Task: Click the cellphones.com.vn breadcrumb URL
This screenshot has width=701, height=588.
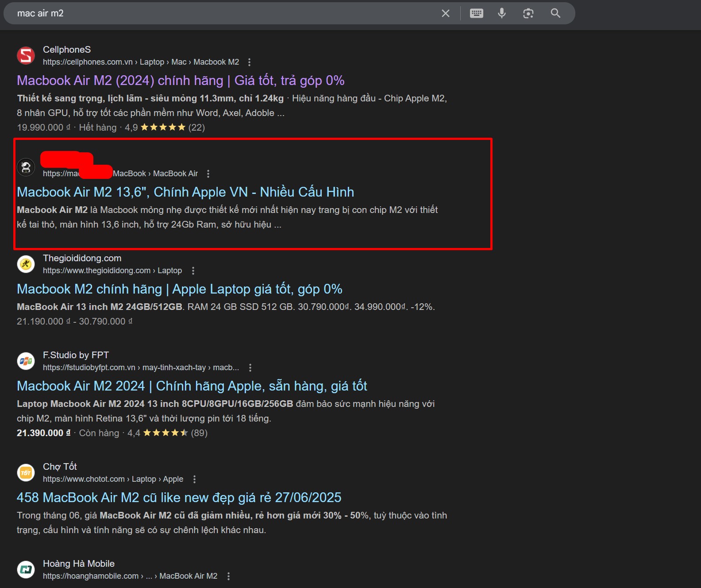Action: (141, 62)
